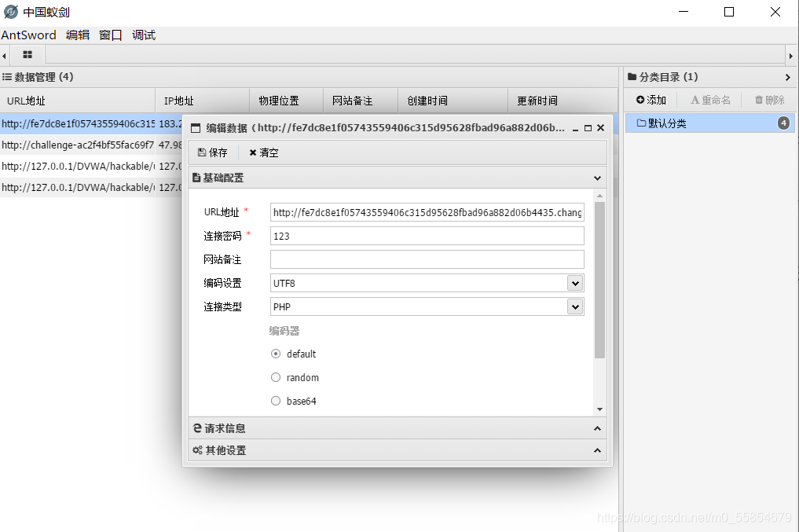Click the AntSword app logo icon
The image size is (799, 532).
click(x=11, y=11)
